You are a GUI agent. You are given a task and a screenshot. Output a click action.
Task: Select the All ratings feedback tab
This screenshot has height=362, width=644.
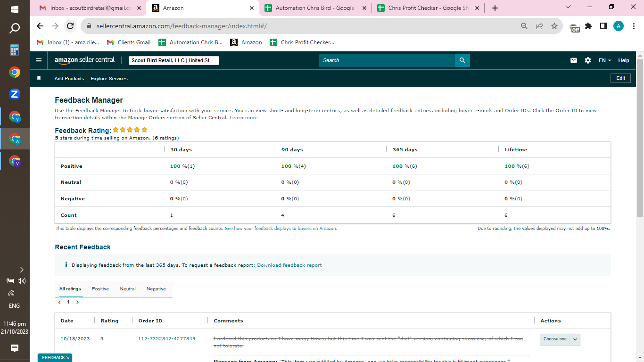point(70,289)
